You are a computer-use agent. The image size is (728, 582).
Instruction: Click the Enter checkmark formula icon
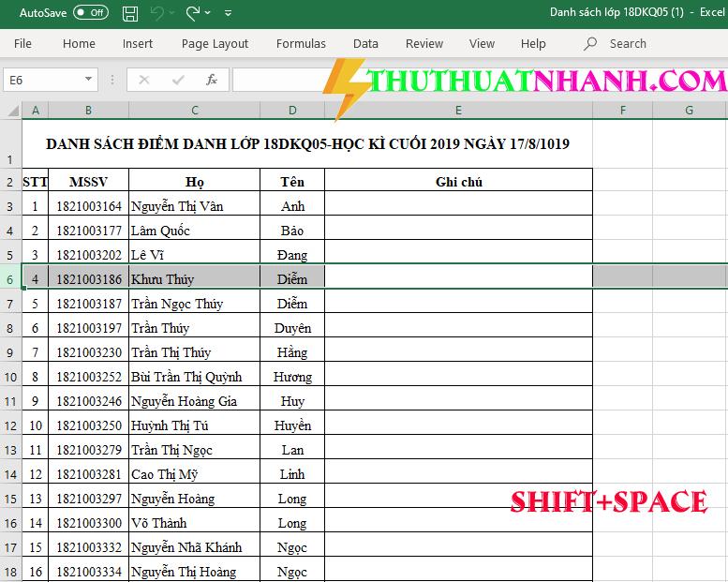[178, 80]
